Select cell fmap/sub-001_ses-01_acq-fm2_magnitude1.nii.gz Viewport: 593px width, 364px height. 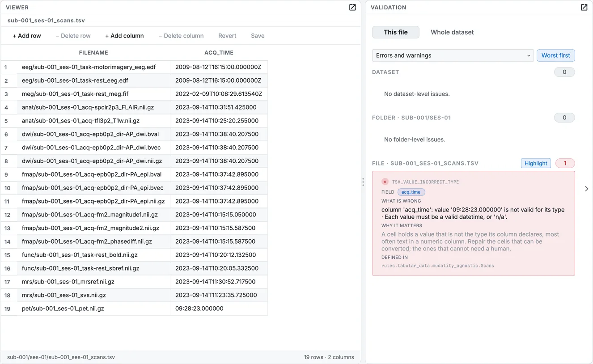pos(93,215)
